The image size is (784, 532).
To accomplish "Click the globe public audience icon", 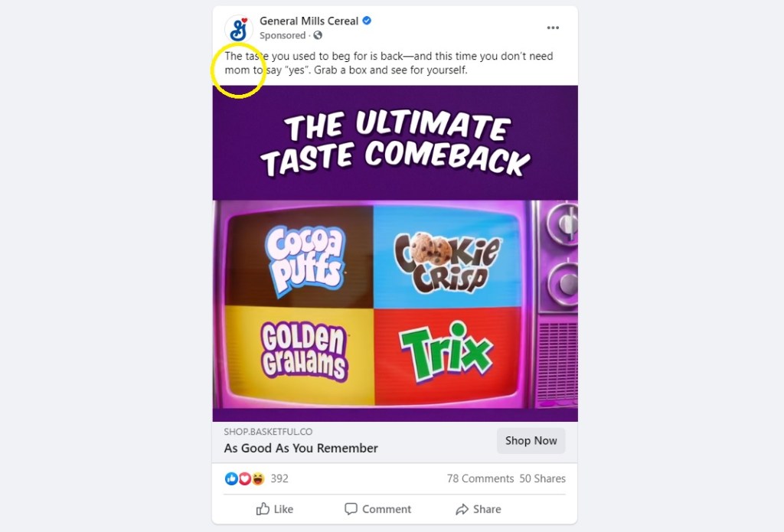I will tap(318, 35).
